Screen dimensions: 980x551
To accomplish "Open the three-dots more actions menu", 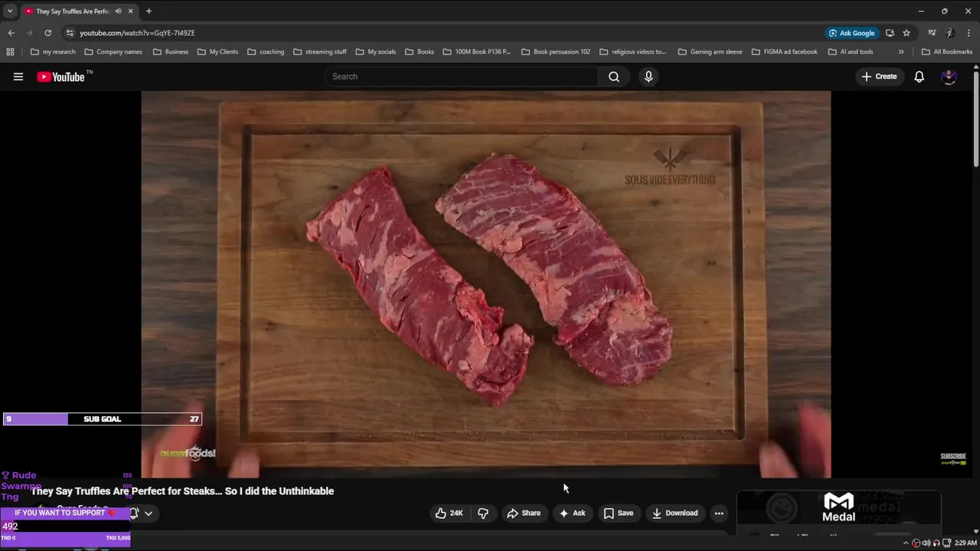I will tap(719, 514).
